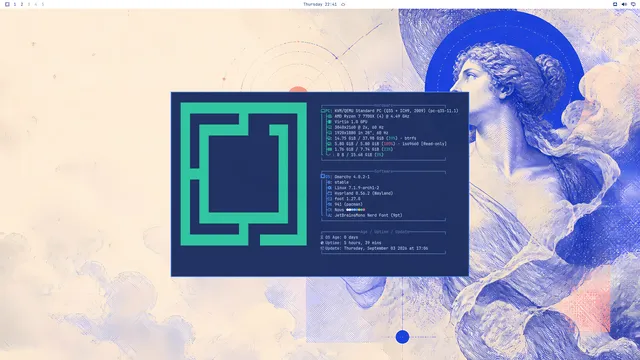Click the theme icon beside Nous
640x360 pixels.
click(329, 210)
